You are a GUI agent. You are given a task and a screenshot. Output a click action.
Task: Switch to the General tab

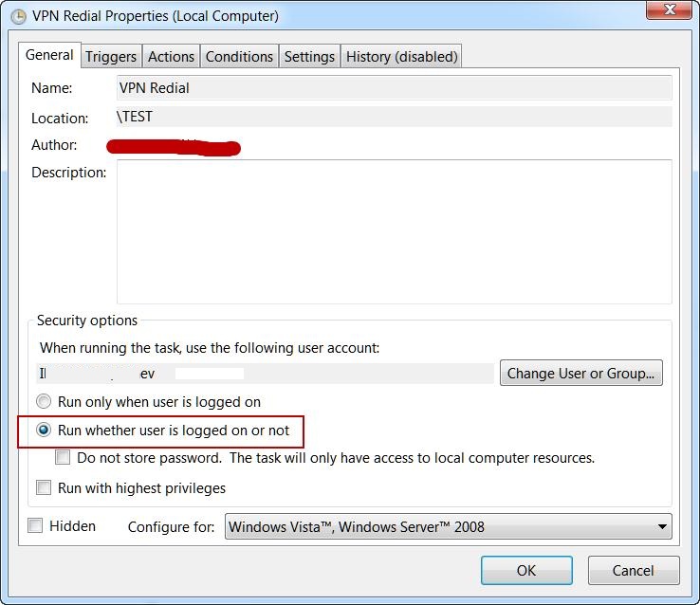(x=49, y=56)
